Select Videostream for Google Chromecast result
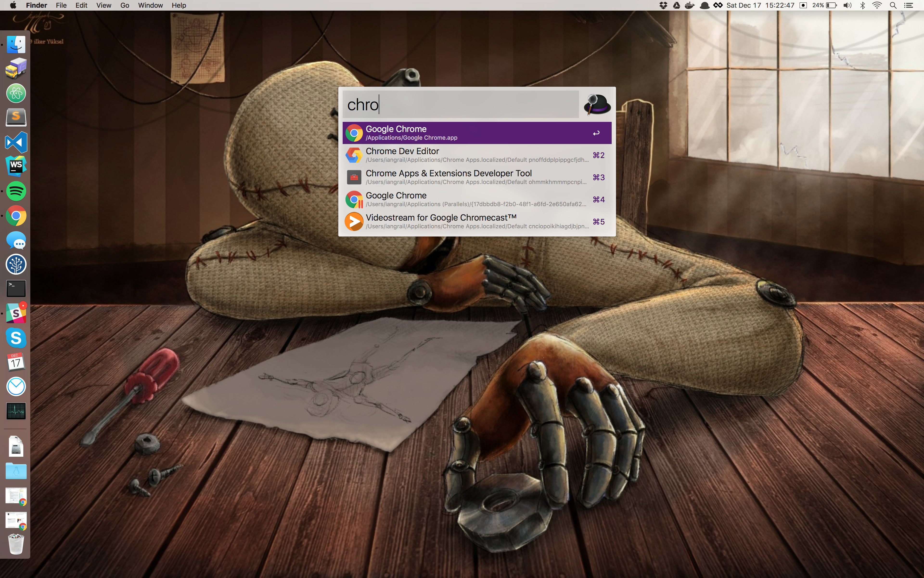Viewport: 924px width, 578px height. point(477,222)
